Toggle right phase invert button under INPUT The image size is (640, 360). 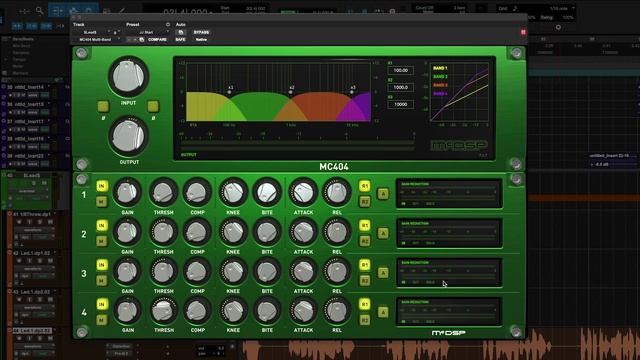153,107
